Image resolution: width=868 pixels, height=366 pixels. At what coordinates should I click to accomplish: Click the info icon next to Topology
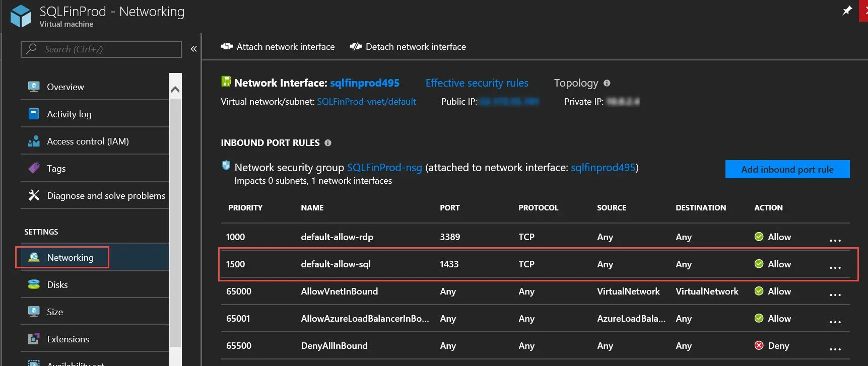coord(607,83)
